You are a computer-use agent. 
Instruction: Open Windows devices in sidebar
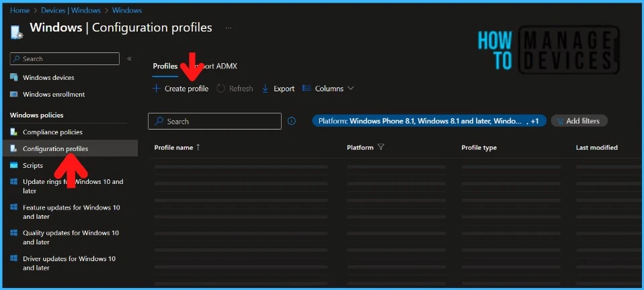pos(48,77)
